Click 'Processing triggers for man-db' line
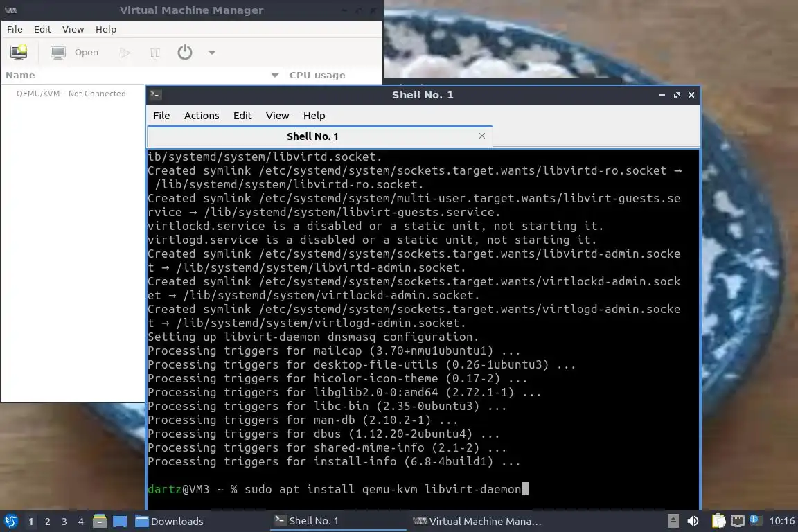 [x=303, y=420]
